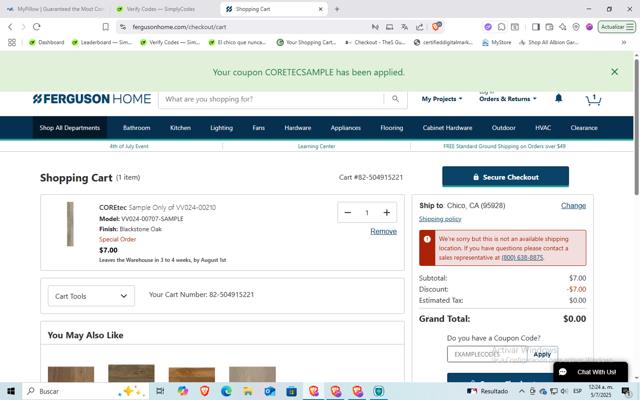This screenshot has height=400, width=640.
Task: Open the Outdoor department
Action: [x=503, y=128]
